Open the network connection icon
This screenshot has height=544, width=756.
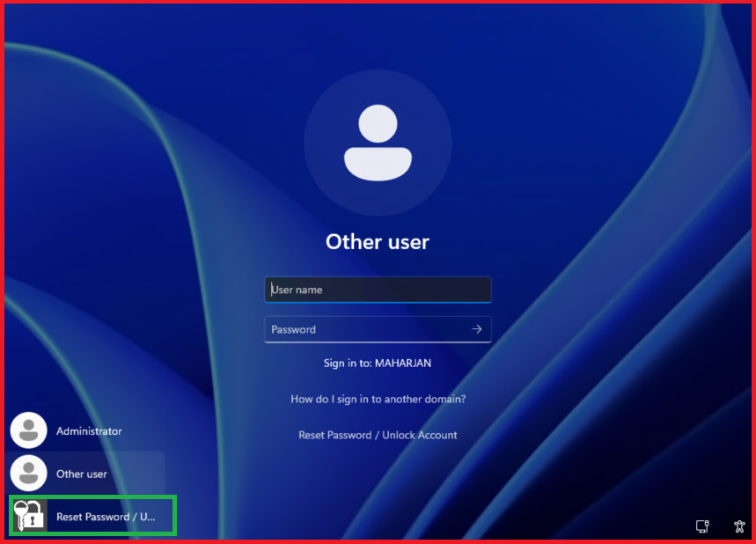tap(702, 526)
